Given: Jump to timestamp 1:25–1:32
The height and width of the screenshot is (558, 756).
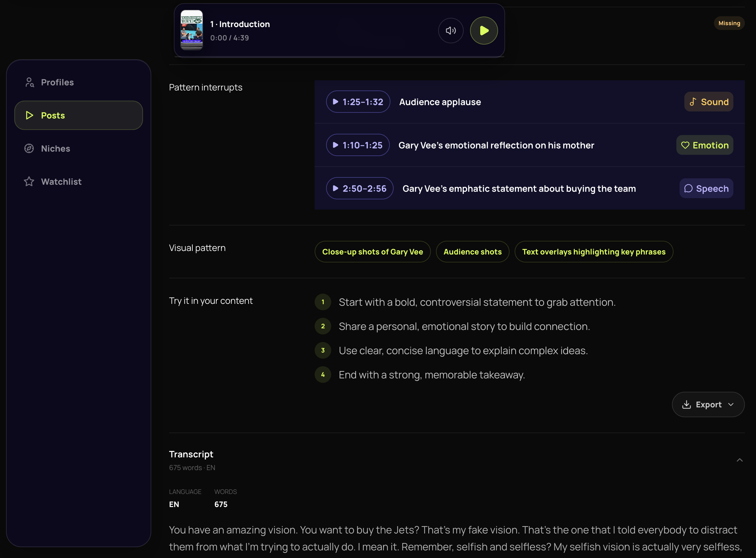Looking at the screenshot, I should tap(358, 102).
